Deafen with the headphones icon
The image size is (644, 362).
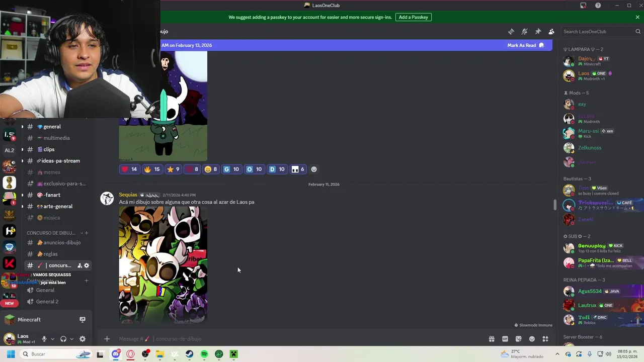(63, 339)
